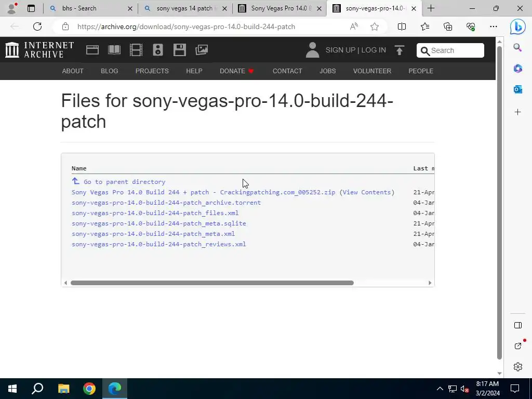Open the patch_files.xml link

click(x=155, y=213)
